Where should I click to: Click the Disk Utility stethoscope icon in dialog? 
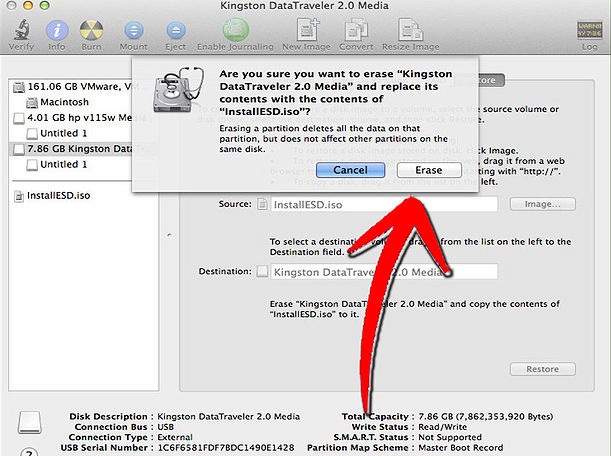[178, 90]
